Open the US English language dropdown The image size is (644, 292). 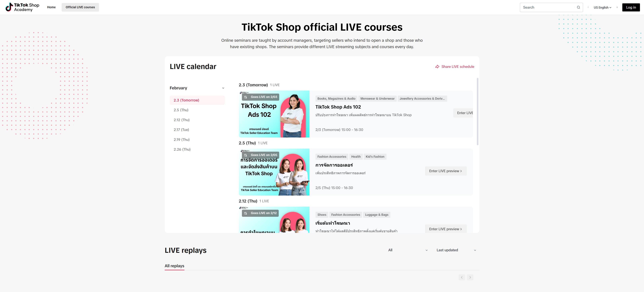602,8
